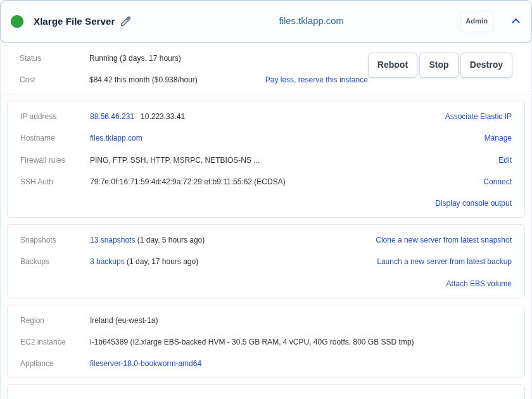Connect via SSH link

[x=497, y=182]
